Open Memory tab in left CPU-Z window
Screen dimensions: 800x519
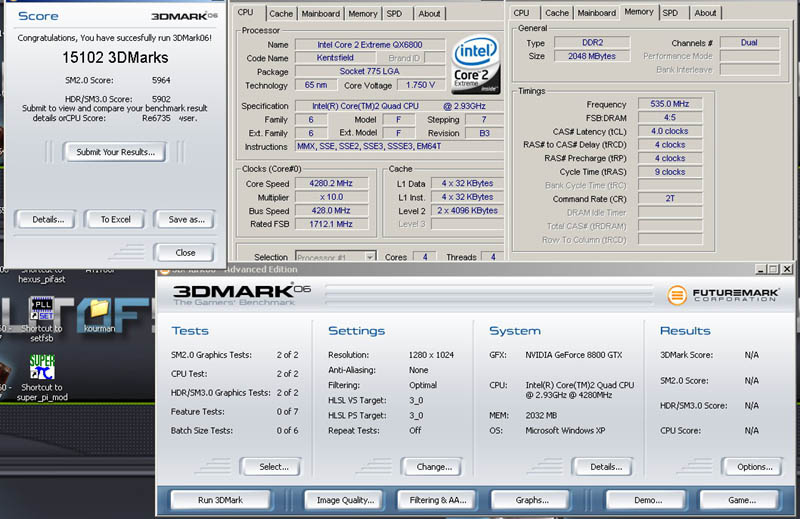[x=363, y=14]
